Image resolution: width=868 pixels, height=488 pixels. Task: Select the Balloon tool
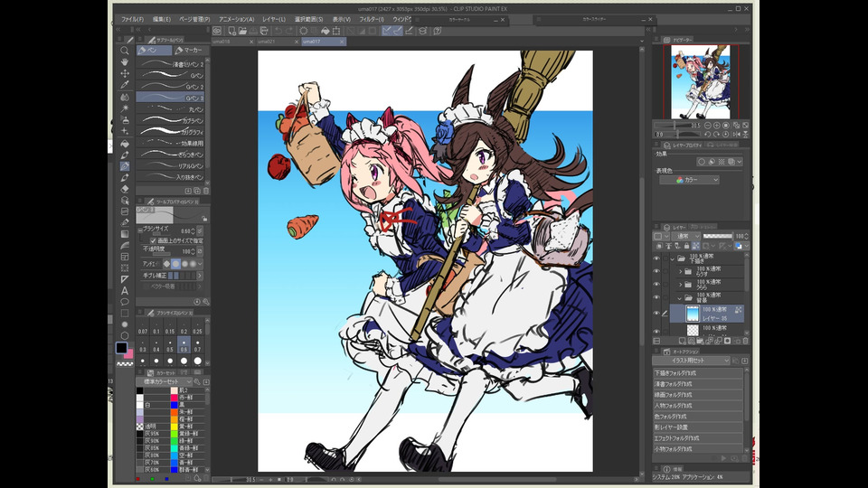125,302
